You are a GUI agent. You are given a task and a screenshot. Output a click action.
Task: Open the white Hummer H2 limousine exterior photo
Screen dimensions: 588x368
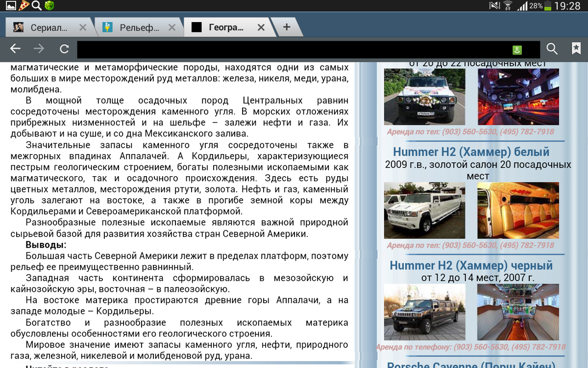(424, 210)
